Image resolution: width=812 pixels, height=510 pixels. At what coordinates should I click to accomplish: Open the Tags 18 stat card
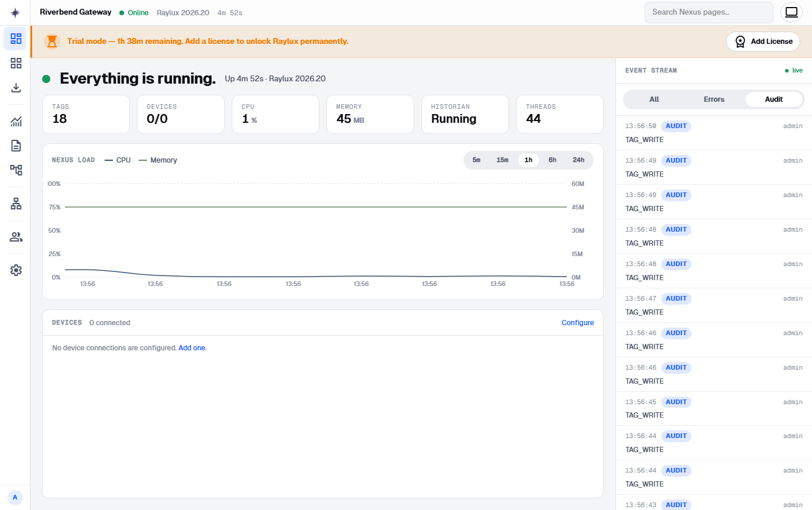(x=86, y=115)
